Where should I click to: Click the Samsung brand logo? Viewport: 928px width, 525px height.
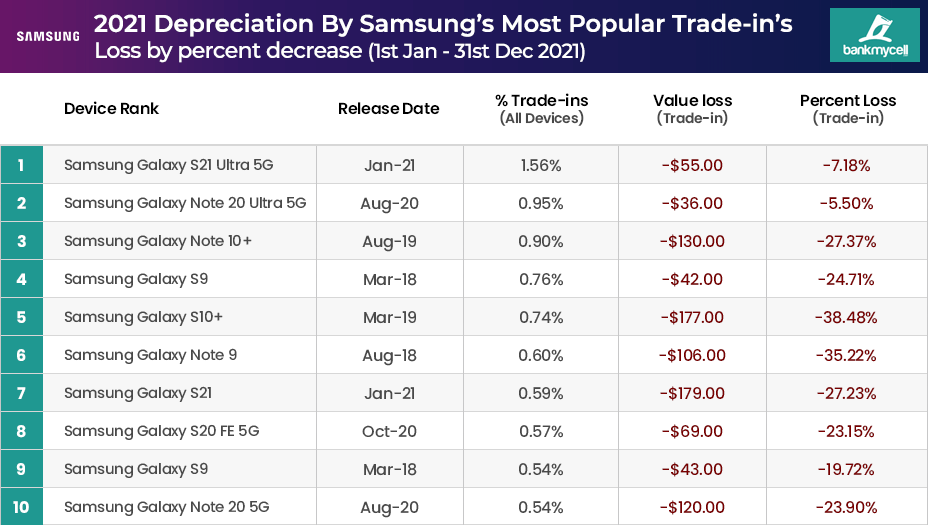48,37
